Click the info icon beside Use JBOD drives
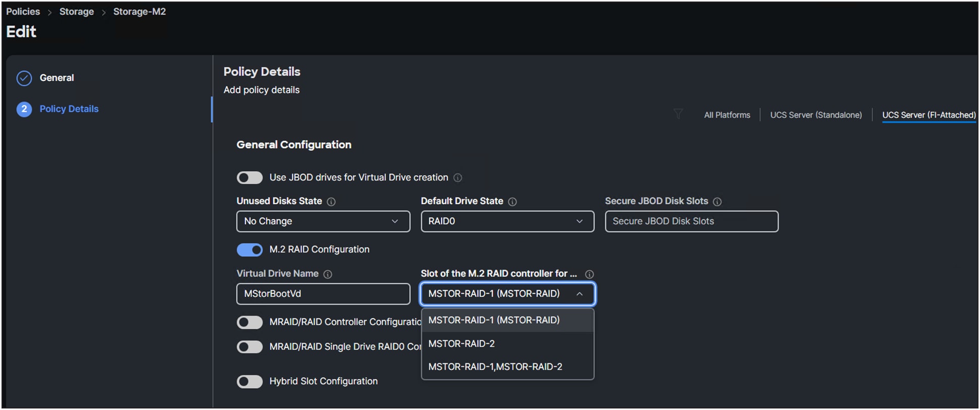The height and width of the screenshot is (410, 980). point(457,178)
